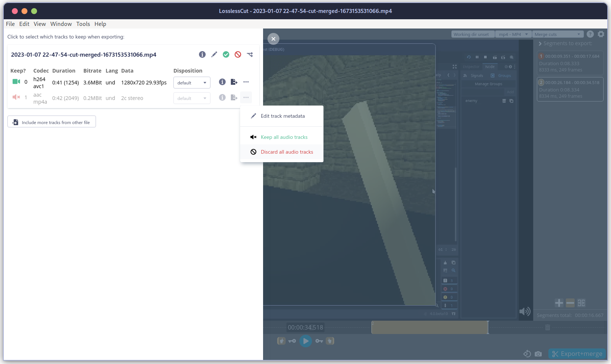The image size is (611, 364).
Task: Choose Discard all audio tracks
Action: click(286, 152)
